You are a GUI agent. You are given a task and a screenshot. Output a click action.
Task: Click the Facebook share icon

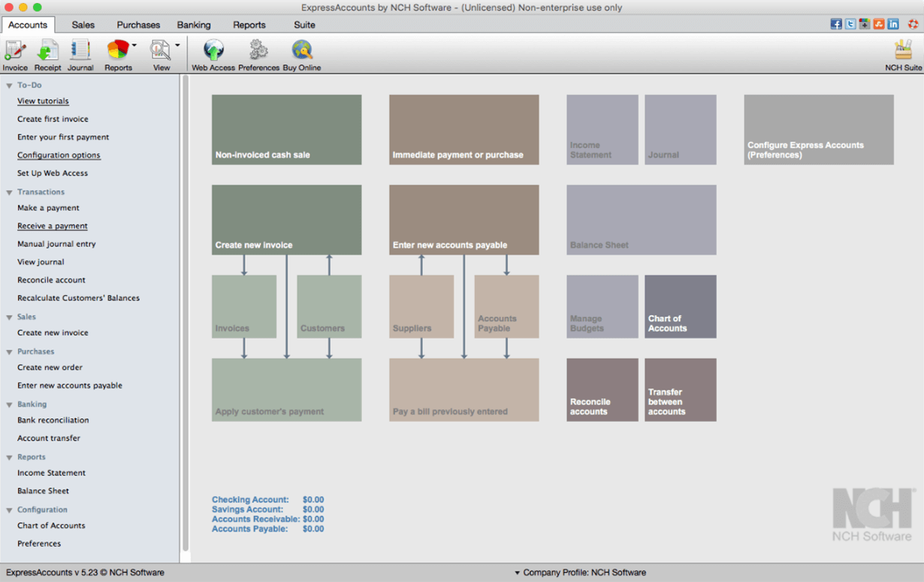pos(835,24)
